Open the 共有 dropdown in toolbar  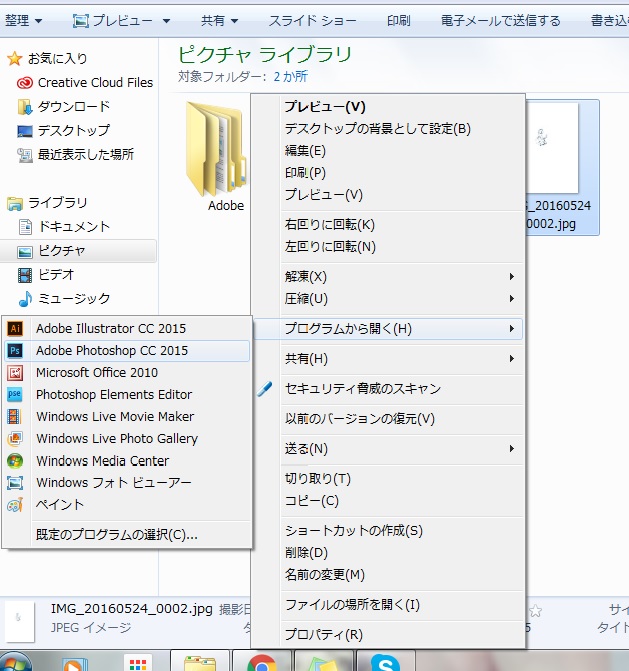click(x=220, y=20)
